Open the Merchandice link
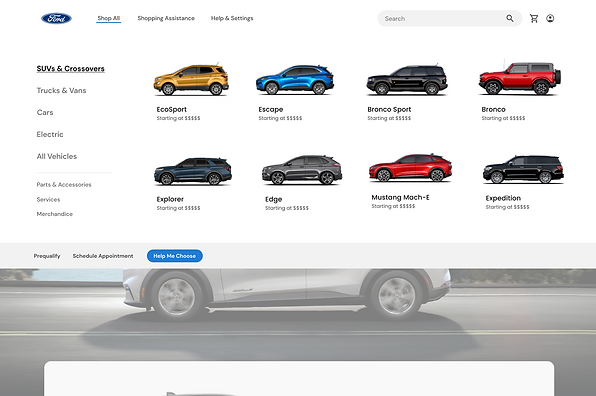Screen dimensions: 596x396 55,214
